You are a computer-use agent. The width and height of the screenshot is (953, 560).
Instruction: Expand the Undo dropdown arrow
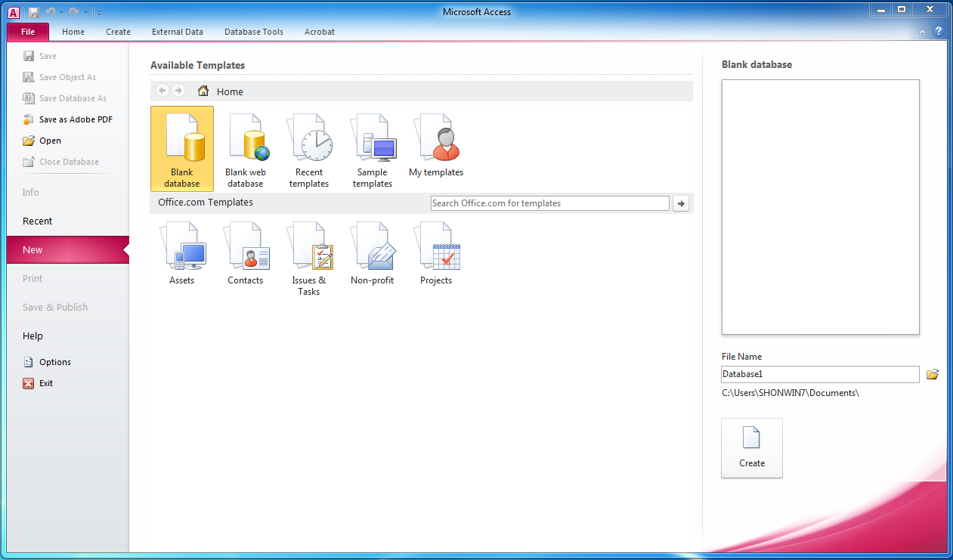click(x=61, y=12)
